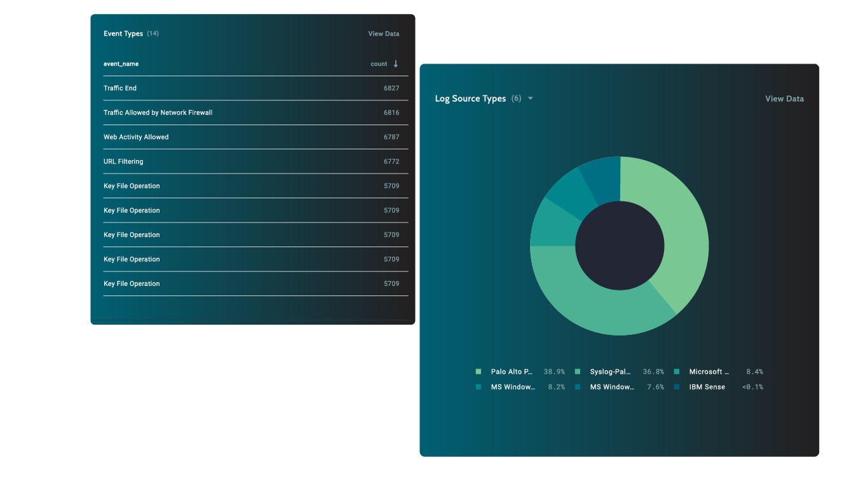Click the 6827 count value
The width and height of the screenshot is (868, 488).
click(x=391, y=88)
